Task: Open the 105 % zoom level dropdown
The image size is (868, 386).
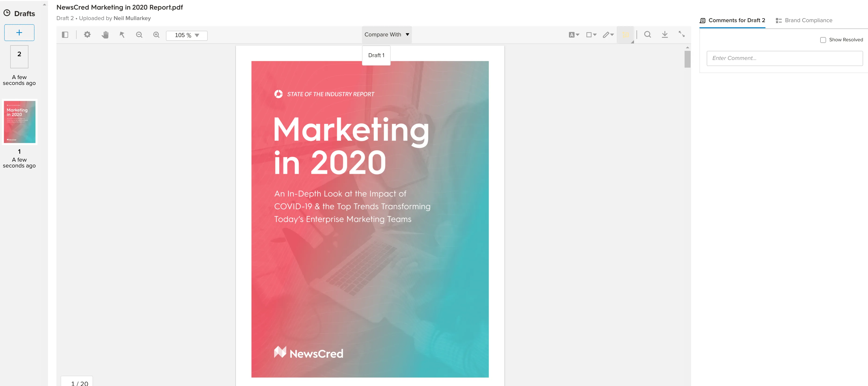Action: 187,35
